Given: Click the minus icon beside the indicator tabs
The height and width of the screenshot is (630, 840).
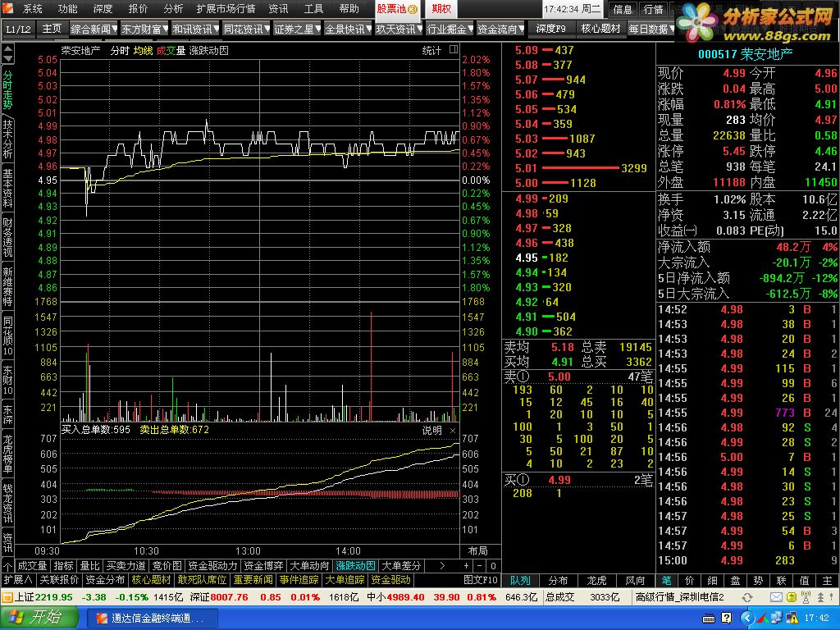Looking at the screenshot, I should (479, 566).
